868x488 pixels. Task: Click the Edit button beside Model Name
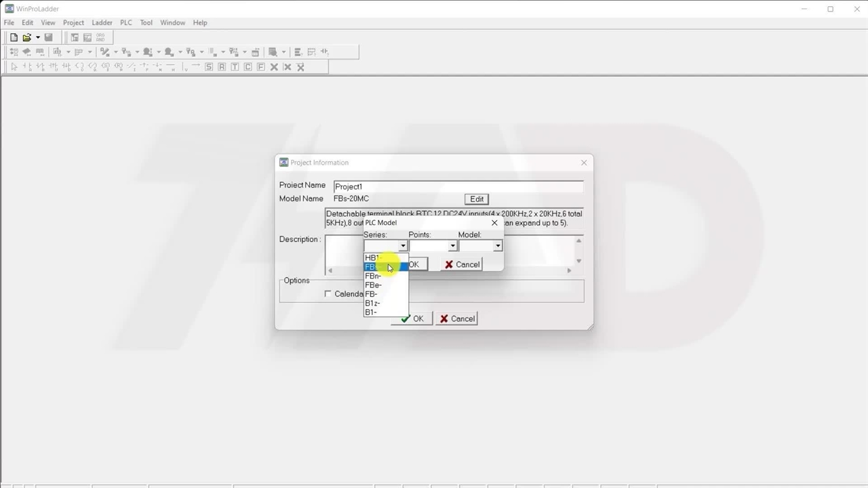click(x=477, y=199)
